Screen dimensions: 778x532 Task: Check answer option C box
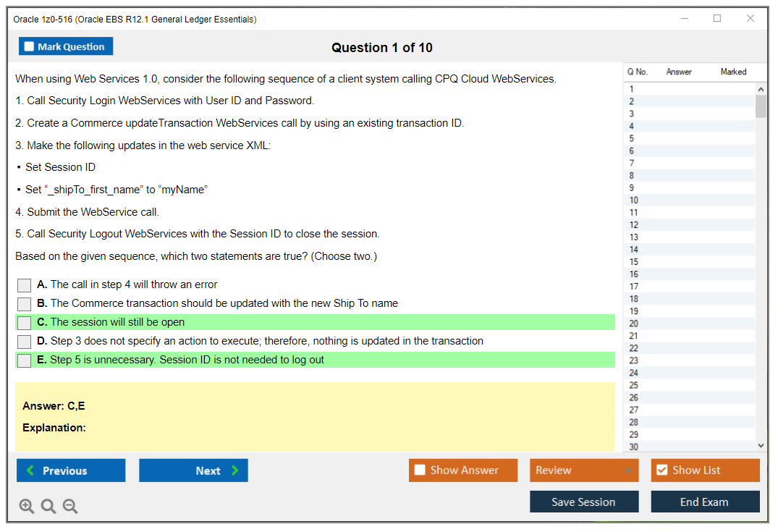click(24, 323)
